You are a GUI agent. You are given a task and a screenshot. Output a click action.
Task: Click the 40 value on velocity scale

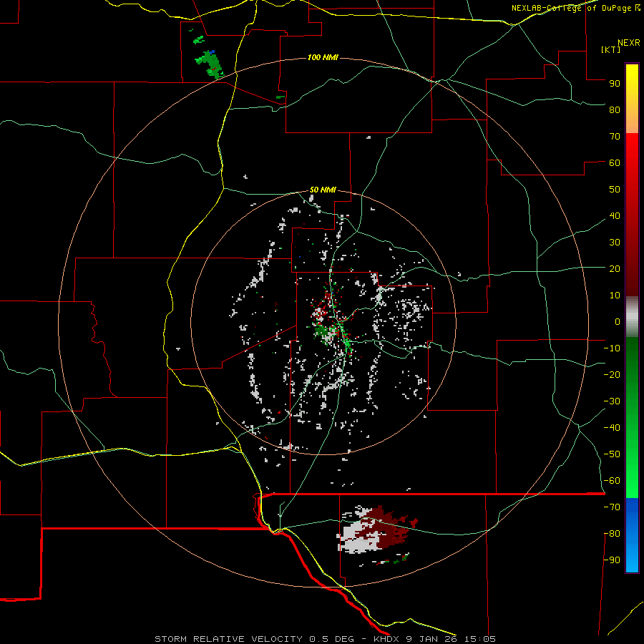615,215
